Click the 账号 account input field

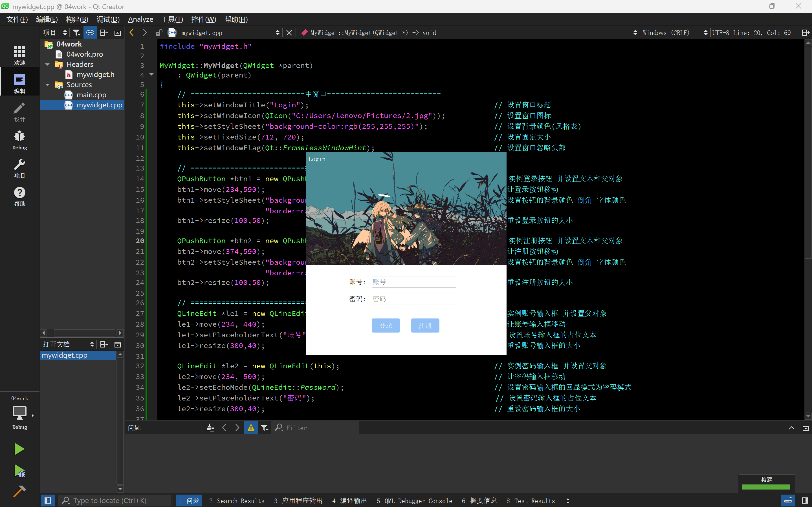[x=413, y=282]
